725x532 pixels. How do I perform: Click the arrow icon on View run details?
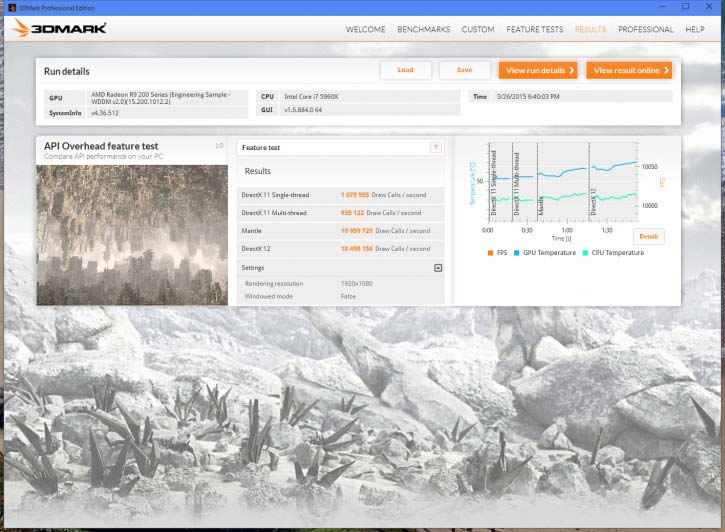coord(572,70)
